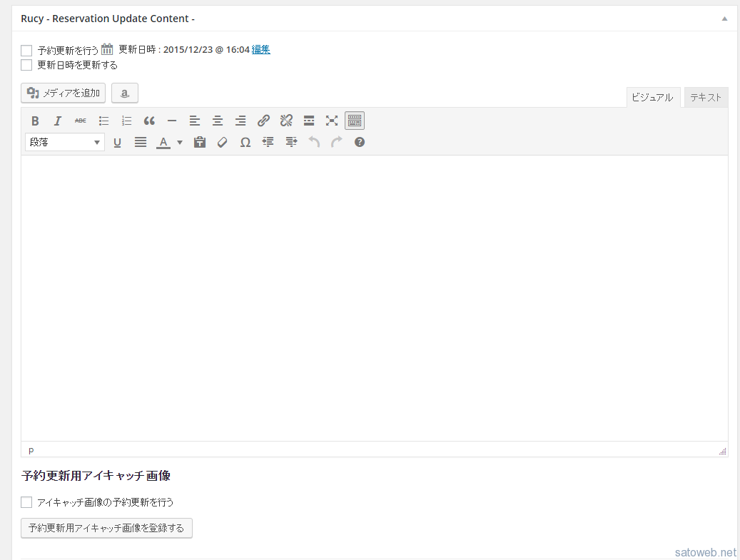This screenshot has width=740, height=560.
Task: Open the 段落 format dropdown
Action: point(65,143)
